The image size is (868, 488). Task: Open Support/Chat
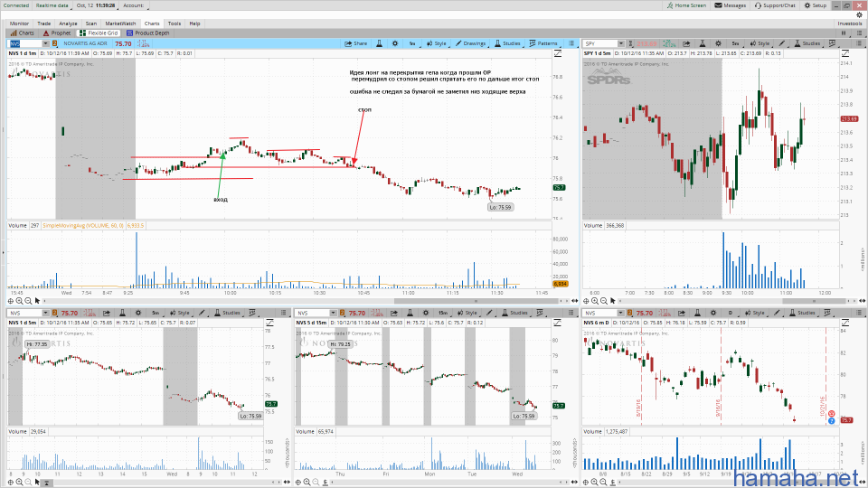(x=775, y=5)
